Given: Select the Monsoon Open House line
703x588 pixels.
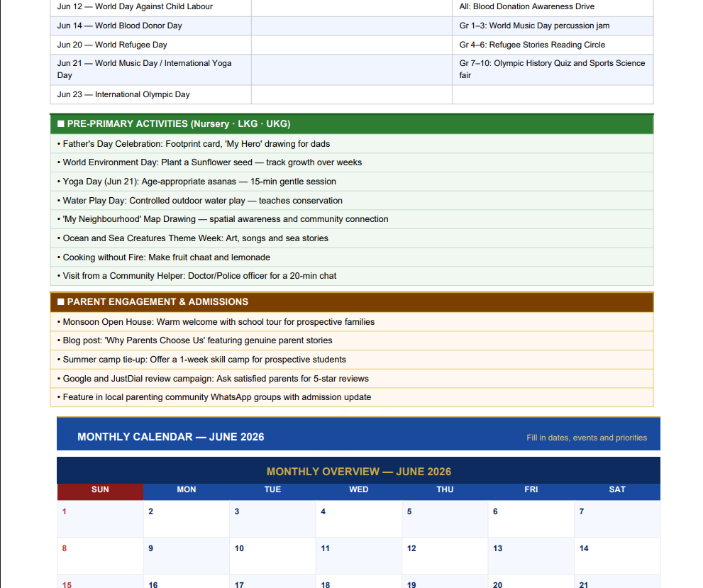Looking at the screenshot, I should [352, 322].
